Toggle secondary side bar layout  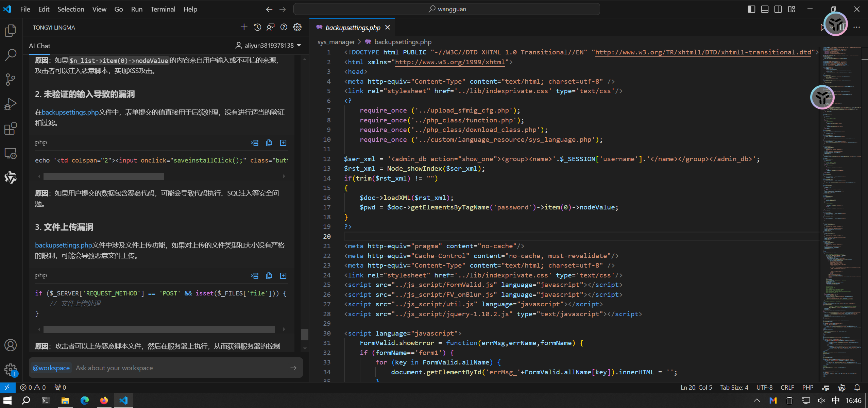pos(778,10)
